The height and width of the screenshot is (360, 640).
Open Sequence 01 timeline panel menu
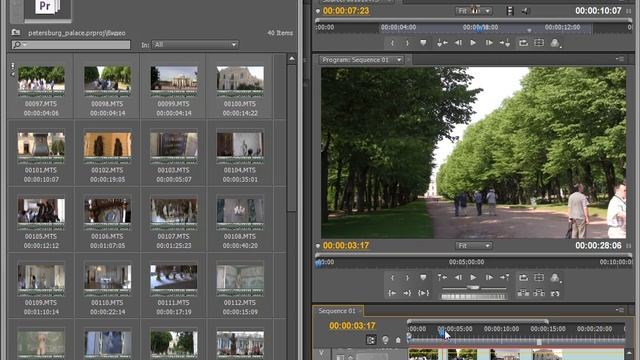[x=620, y=311]
